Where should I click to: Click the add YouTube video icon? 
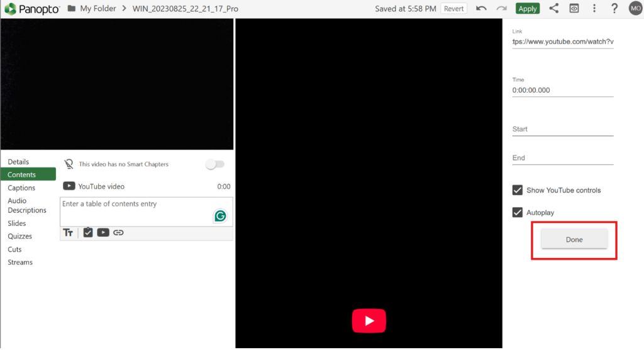click(x=103, y=232)
